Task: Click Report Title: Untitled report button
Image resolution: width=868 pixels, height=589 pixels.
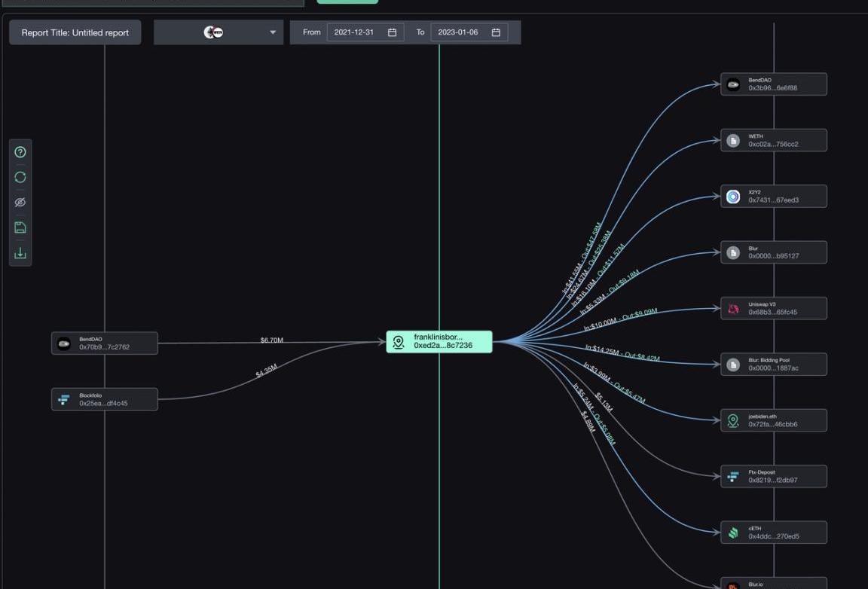Action: [75, 32]
